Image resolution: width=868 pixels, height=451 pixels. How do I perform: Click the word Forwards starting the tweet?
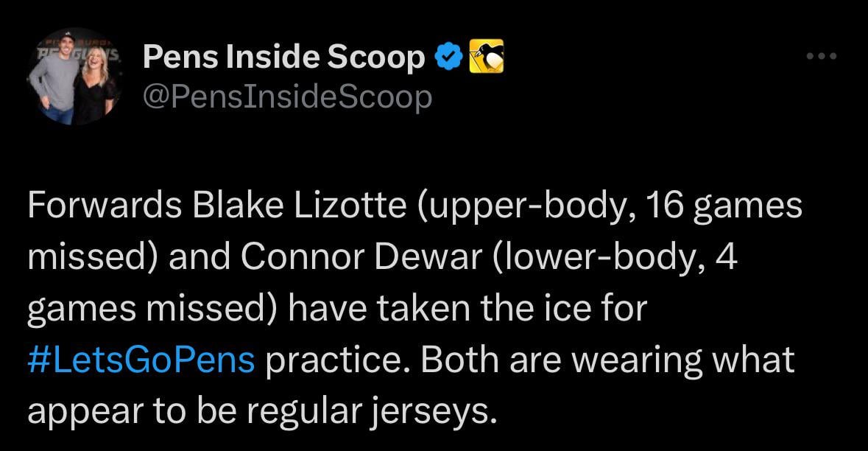[105, 206]
